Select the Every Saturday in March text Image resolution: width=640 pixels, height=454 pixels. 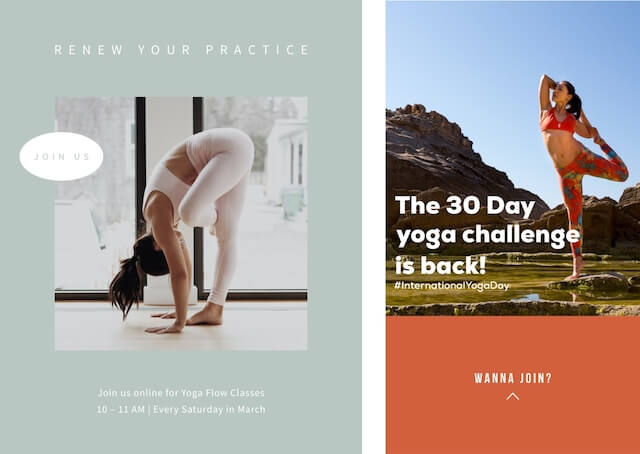(x=209, y=409)
